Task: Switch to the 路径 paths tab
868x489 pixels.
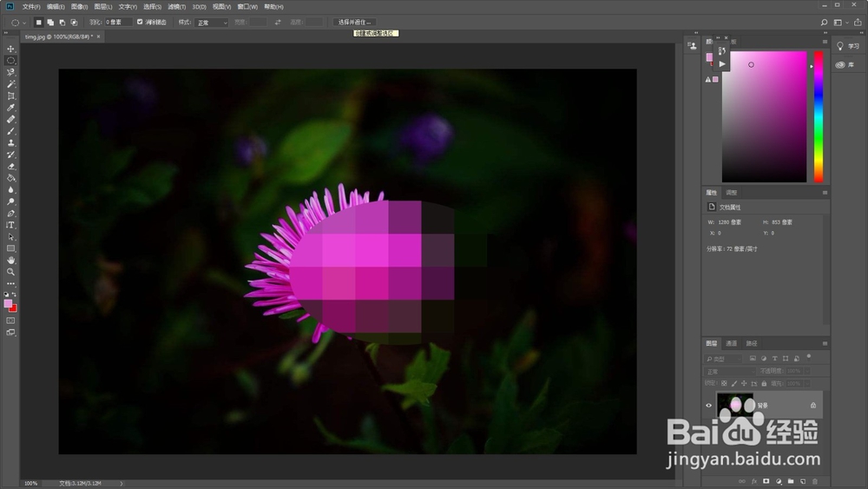Action: click(751, 343)
